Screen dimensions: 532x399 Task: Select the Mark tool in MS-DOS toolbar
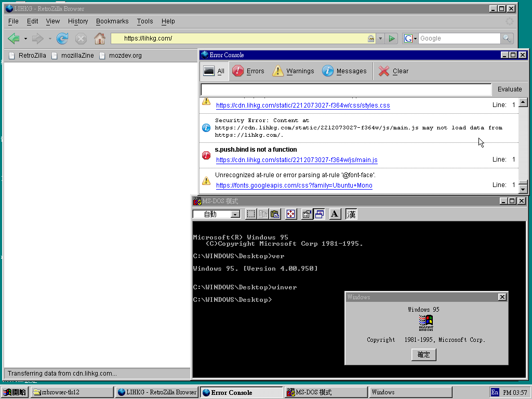coord(251,214)
